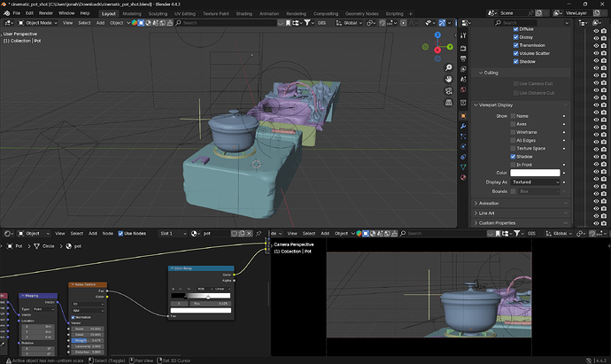Click the Circle mesh breadcrumb

pos(44,246)
